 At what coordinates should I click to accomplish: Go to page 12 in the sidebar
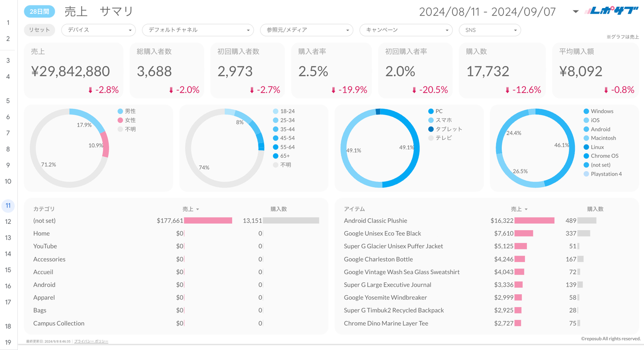tap(8, 222)
